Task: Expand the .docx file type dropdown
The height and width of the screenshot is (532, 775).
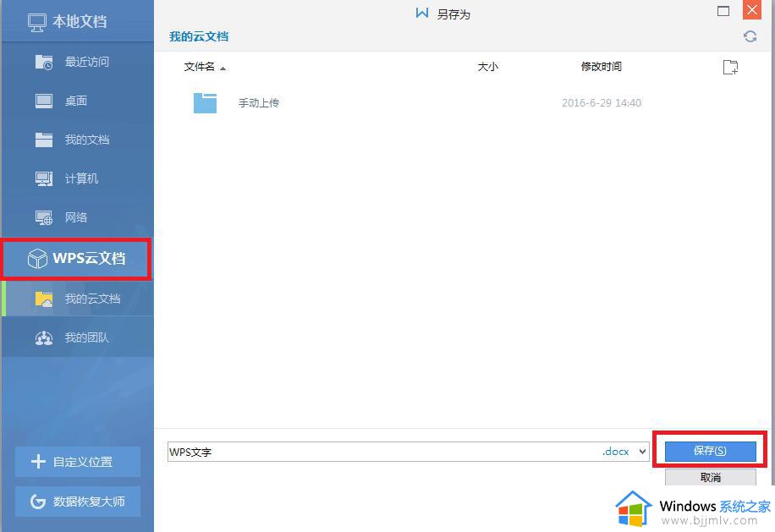Action: click(642, 452)
